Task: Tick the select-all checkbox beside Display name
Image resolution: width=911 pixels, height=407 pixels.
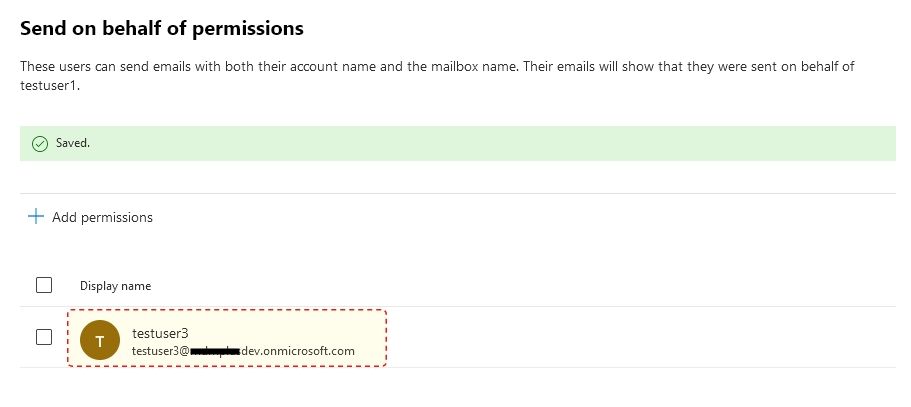Action: pos(44,285)
